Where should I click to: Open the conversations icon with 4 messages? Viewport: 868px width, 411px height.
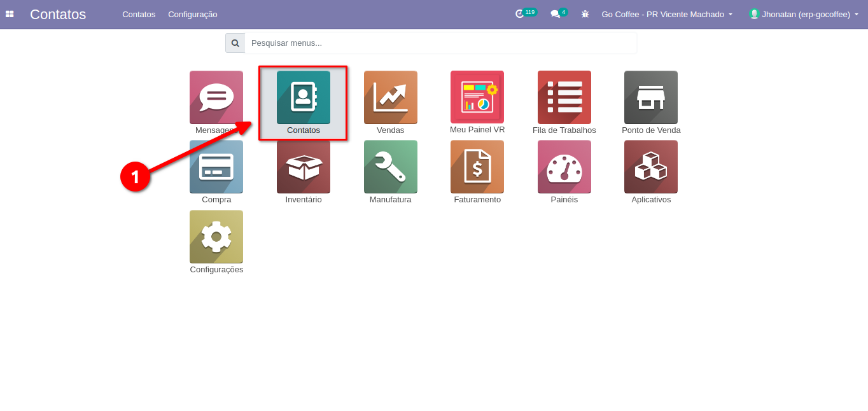point(556,14)
